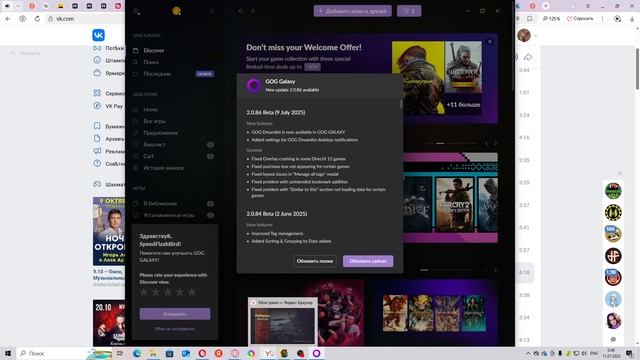Open Outlook from the taskbar
This screenshot has width=640, height=360.
point(186,353)
